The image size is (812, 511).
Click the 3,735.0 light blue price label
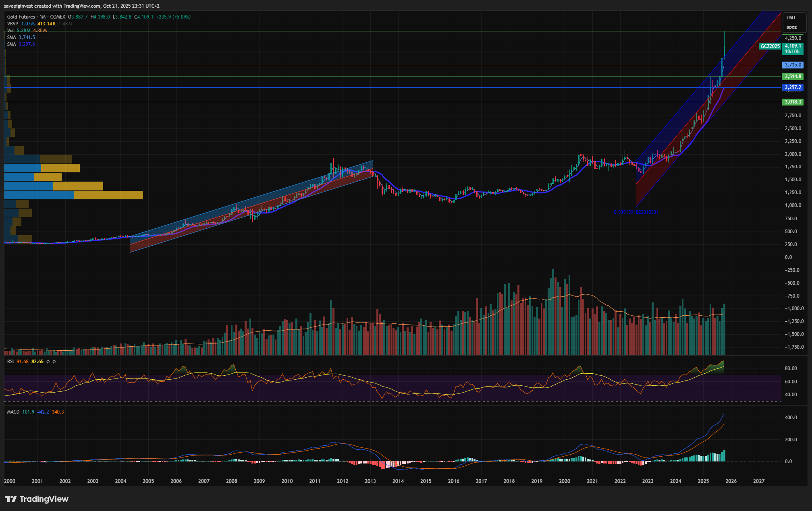pyautogui.click(x=793, y=65)
